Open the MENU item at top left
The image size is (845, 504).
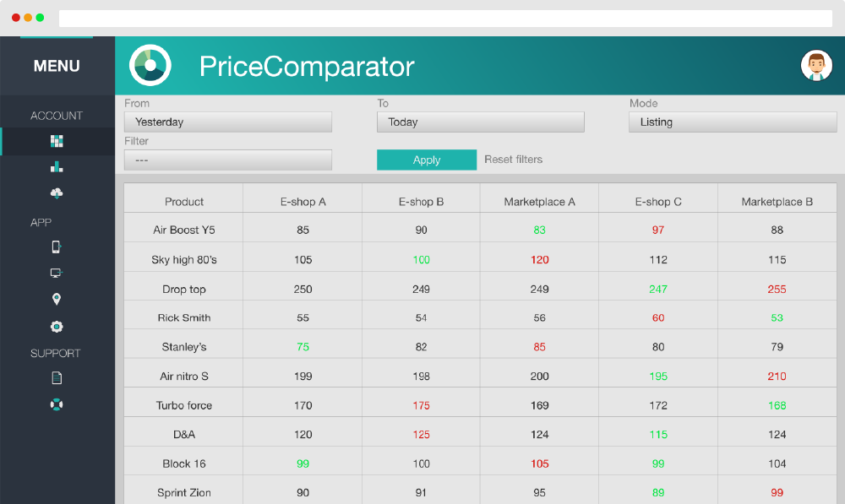point(57,65)
